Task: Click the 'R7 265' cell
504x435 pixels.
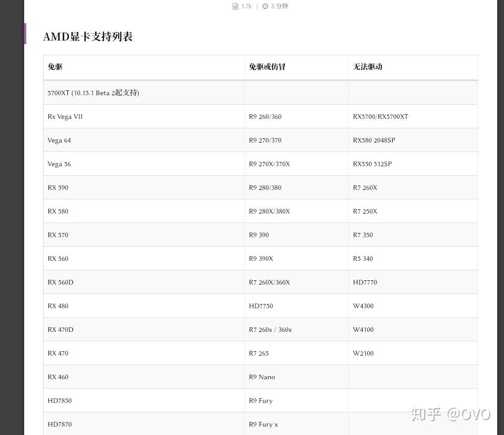Action: tap(296, 353)
